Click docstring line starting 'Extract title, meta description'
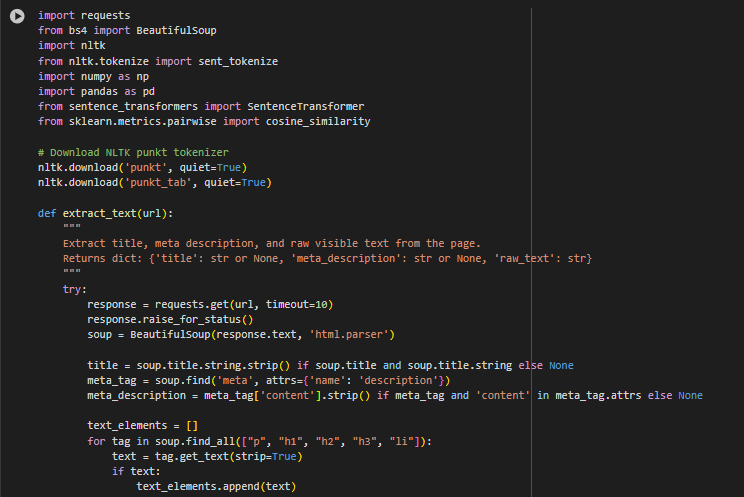Viewport: 744px width, 497px height. coord(272,244)
